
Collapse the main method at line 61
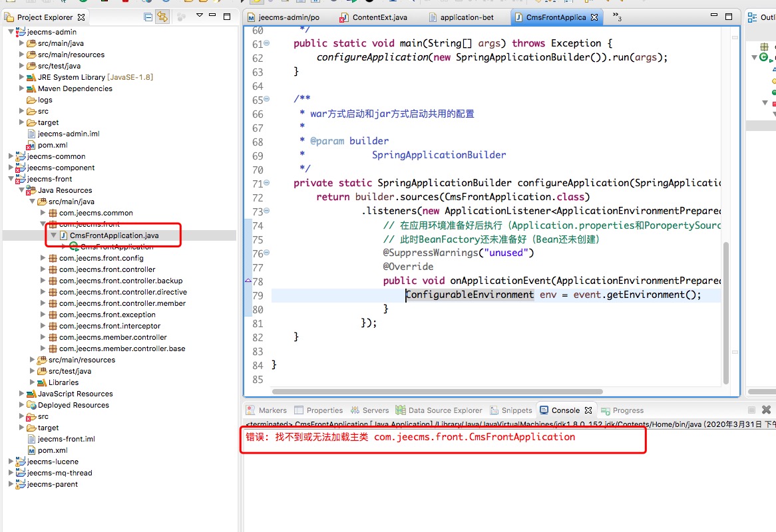tap(267, 43)
